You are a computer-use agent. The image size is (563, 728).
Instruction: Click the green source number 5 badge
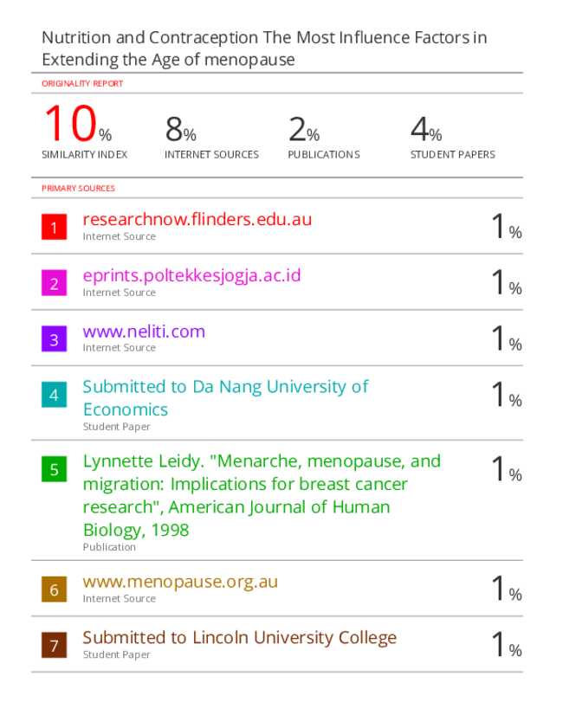coord(54,469)
